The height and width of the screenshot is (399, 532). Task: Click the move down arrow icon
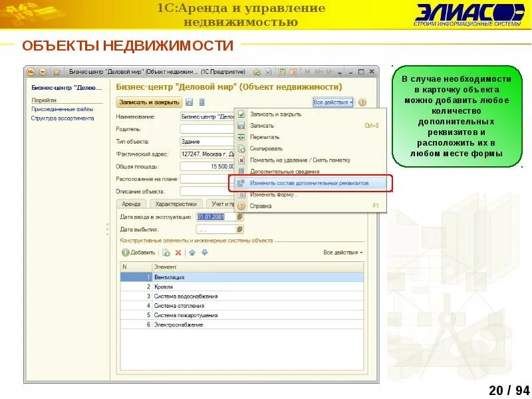point(205,253)
